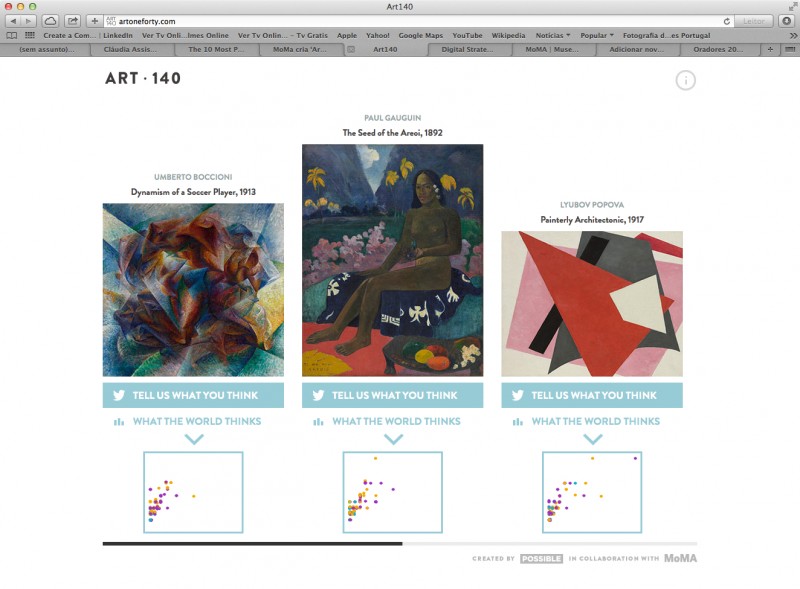The image size is (800, 589).
Task: Open Notícias bookmarks dropdown
Action: pyautogui.click(x=553, y=35)
